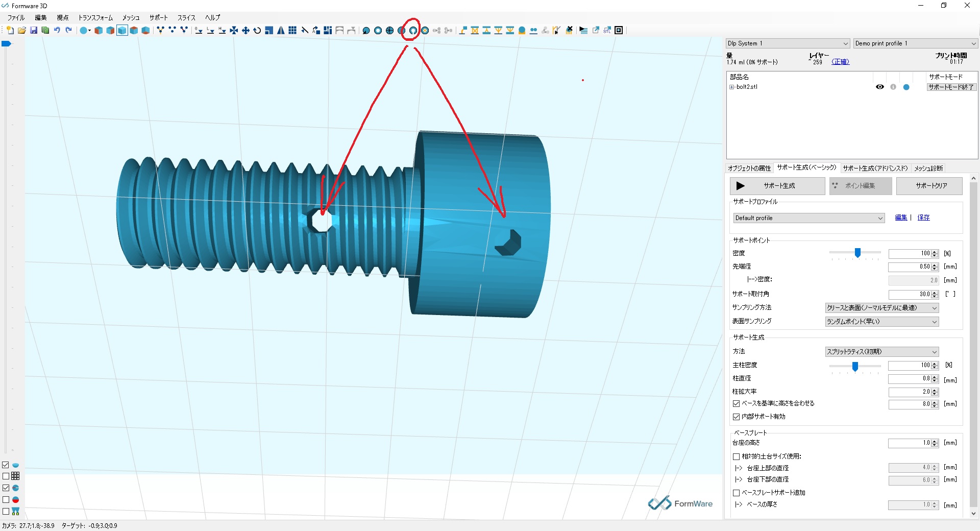Click the align icon labeled H
Image resolution: width=980 pixels, height=531 pixels.
pos(222,31)
